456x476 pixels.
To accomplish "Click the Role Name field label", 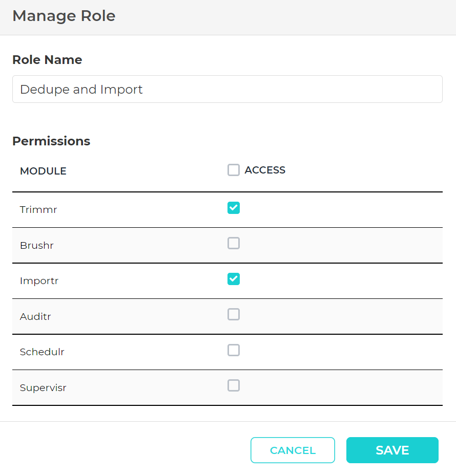I will pos(47,60).
